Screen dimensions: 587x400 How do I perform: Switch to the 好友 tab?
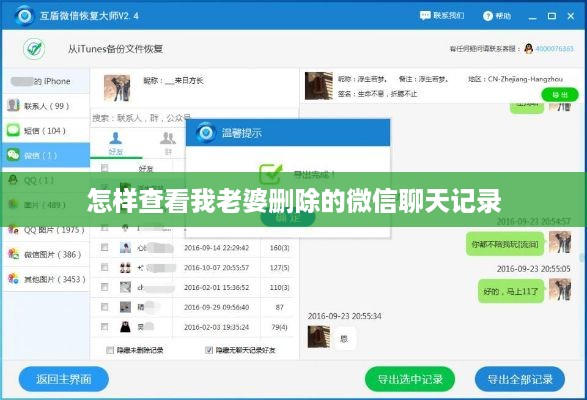click(115, 143)
